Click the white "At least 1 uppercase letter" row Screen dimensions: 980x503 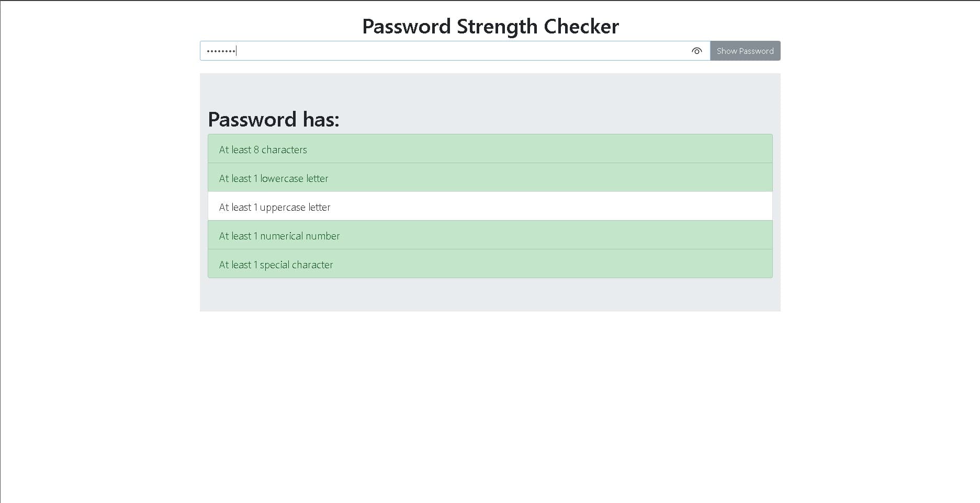coord(490,207)
